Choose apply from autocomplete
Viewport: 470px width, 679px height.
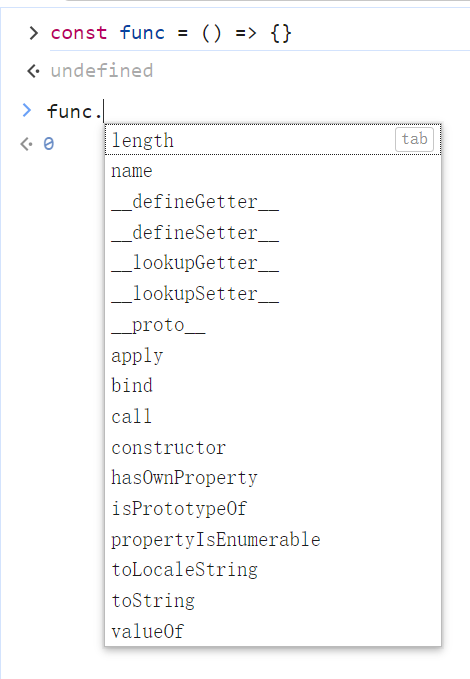273,356
